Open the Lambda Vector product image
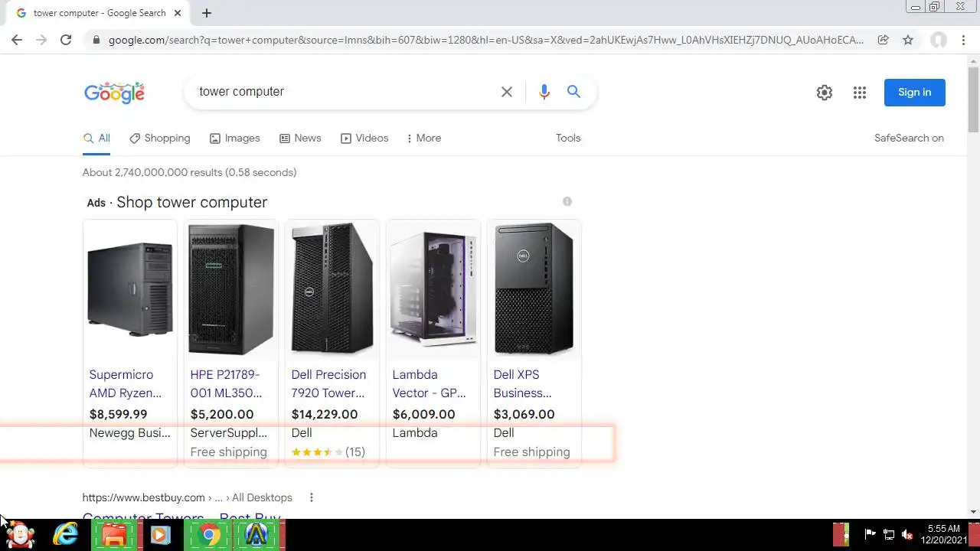 (x=433, y=290)
